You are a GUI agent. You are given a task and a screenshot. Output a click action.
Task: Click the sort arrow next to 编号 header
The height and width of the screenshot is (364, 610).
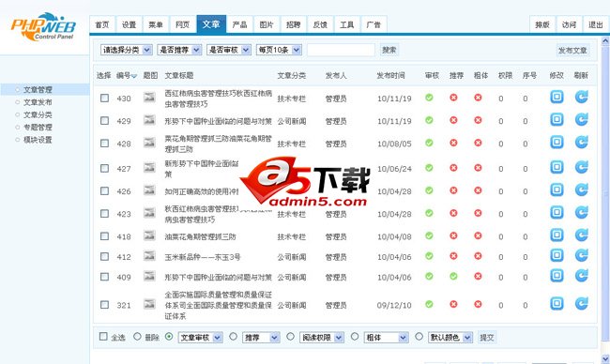pos(134,76)
